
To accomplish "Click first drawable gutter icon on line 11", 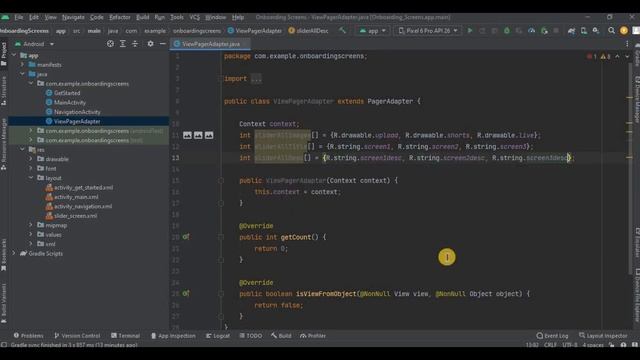I will 187,135.
